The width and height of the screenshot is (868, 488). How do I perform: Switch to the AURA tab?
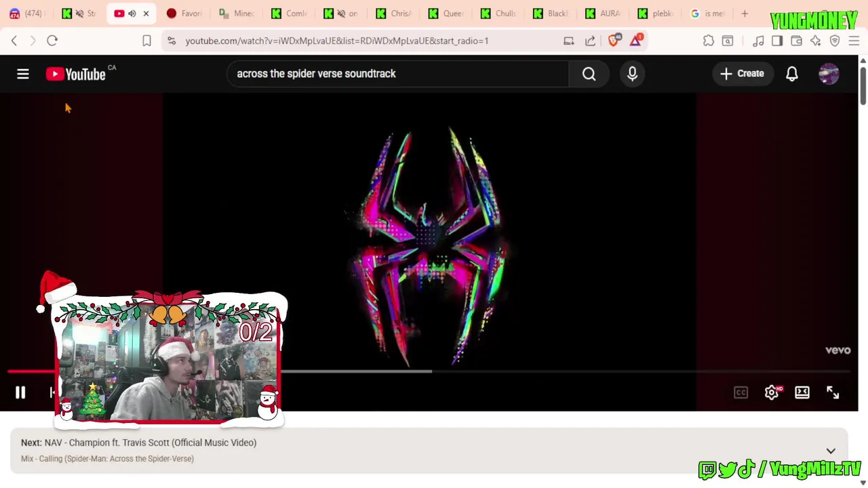coord(603,14)
